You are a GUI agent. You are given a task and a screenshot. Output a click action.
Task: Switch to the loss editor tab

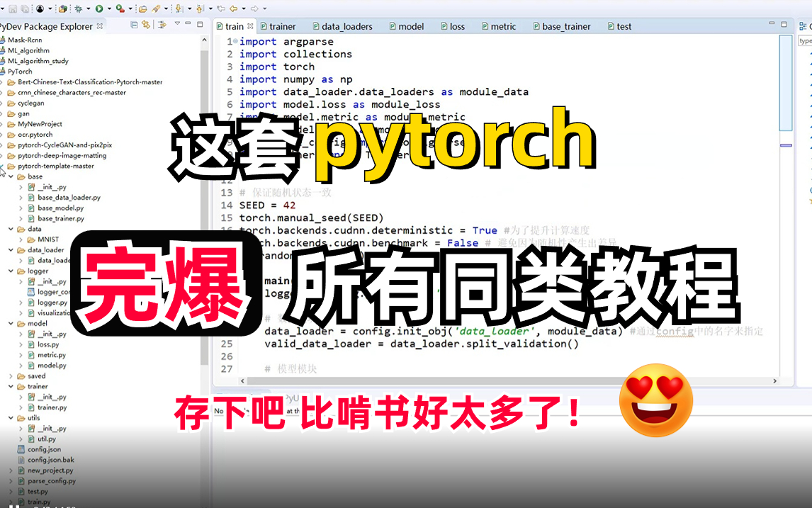452,26
